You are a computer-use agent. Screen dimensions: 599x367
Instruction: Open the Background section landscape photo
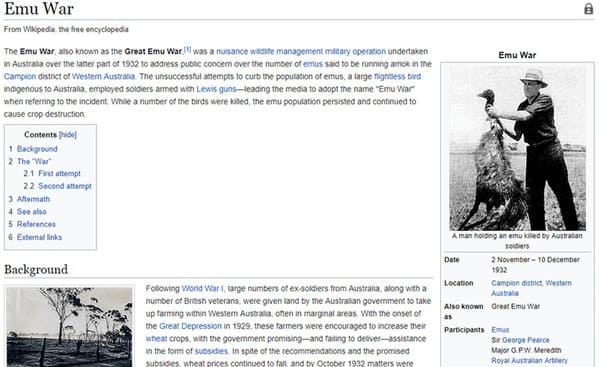[69, 327]
